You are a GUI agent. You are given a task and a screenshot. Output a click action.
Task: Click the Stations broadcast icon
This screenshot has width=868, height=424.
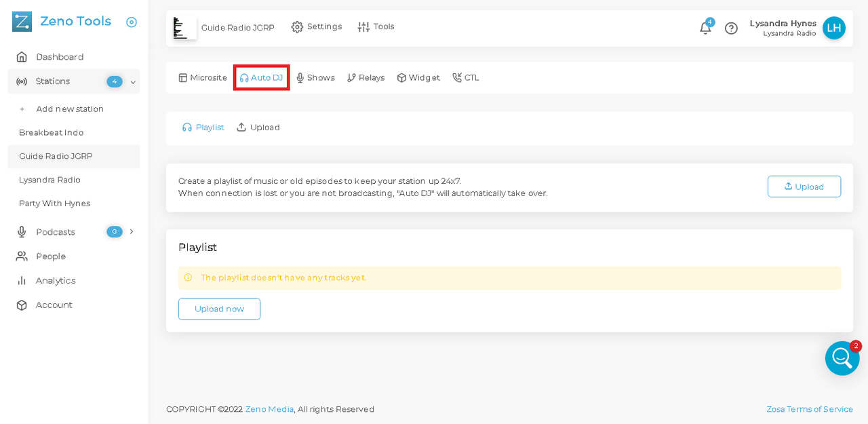(22, 81)
